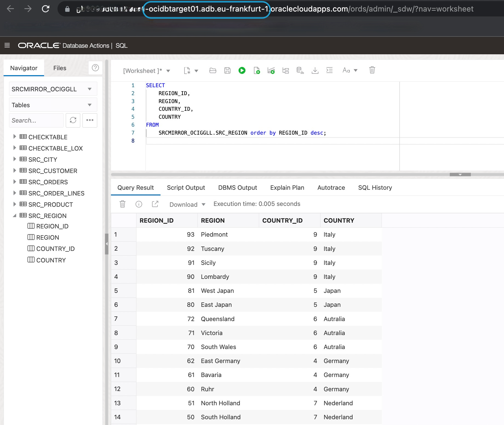Expand the CHECKTABLE table node
504x425 pixels.
15,137
